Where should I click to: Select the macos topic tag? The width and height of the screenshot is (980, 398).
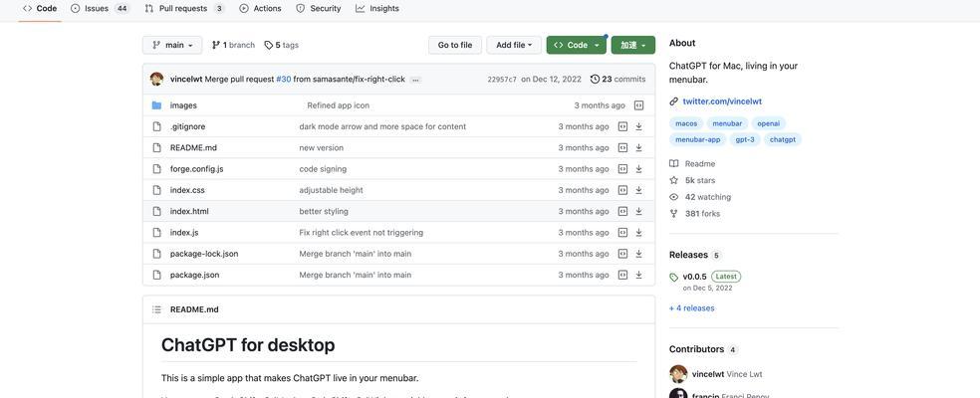[686, 123]
